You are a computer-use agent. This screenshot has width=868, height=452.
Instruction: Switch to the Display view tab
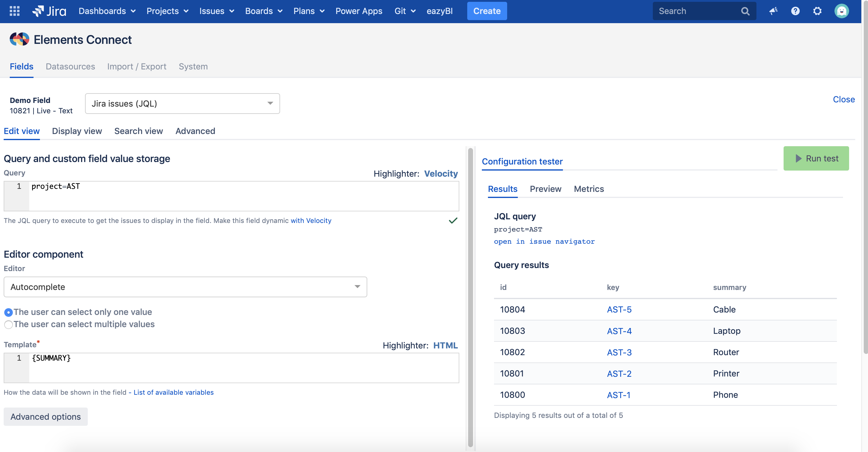[77, 131]
